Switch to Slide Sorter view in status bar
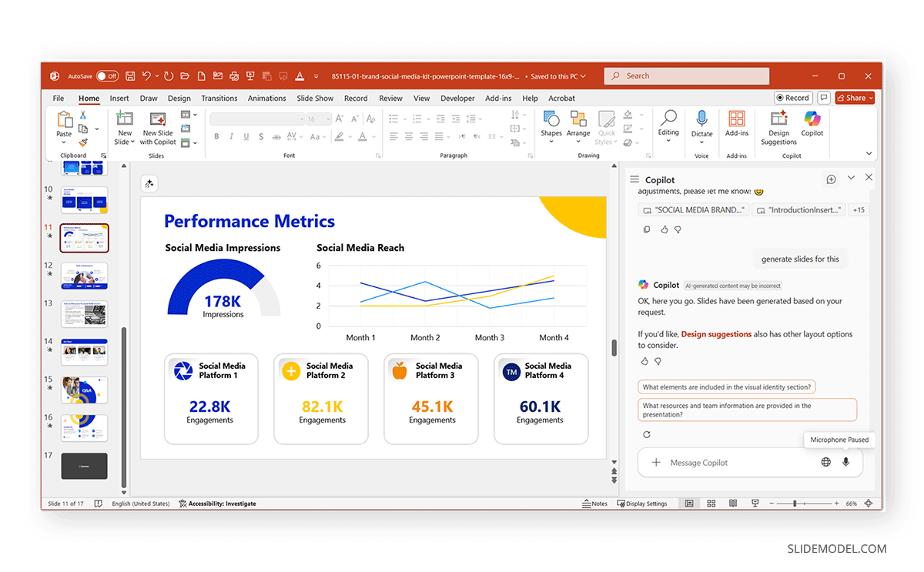 click(711, 503)
